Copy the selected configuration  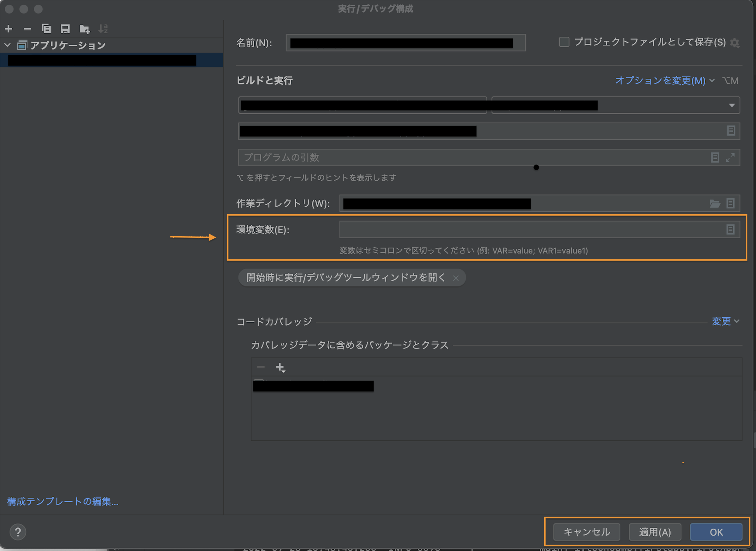(x=46, y=28)
